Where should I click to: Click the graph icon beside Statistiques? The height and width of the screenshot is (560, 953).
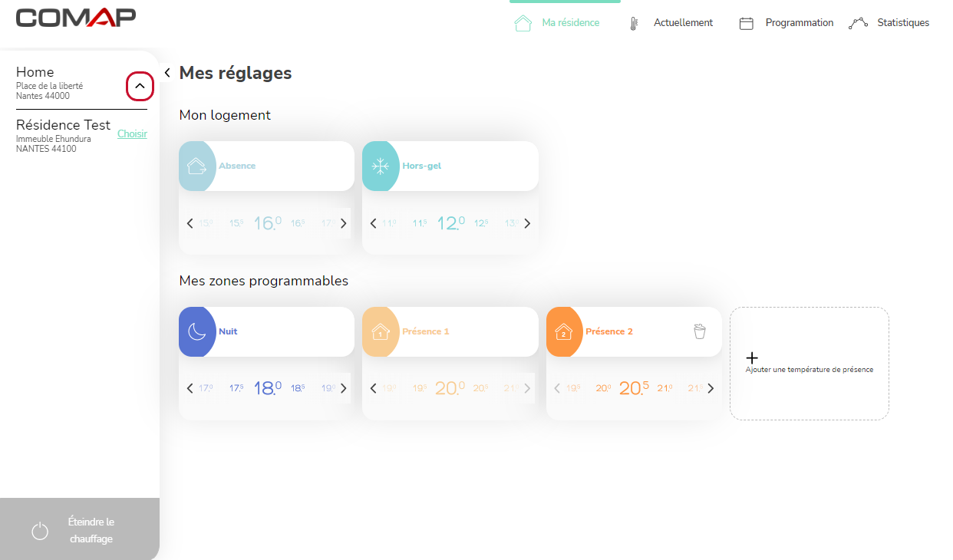[x=858, y=23]
